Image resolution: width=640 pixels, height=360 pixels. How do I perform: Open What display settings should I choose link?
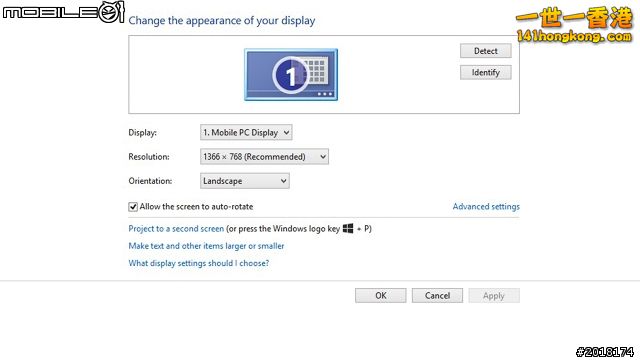[x=199, y=263]
